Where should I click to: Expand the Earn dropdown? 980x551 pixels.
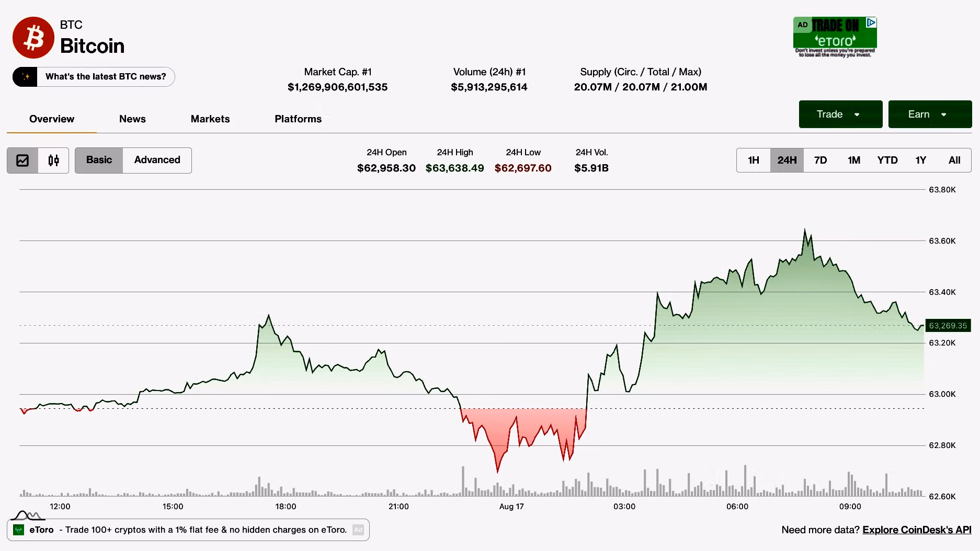pos(930,114)
